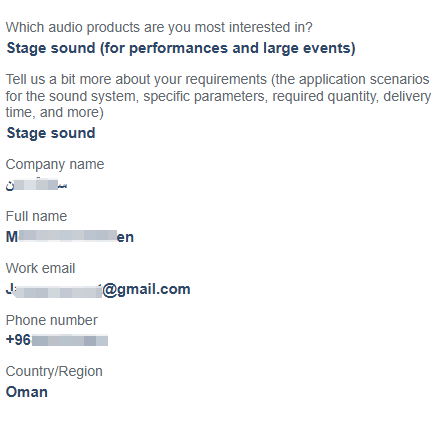
Task: Click the blurred company name value
Action: [x=36, y=184]
